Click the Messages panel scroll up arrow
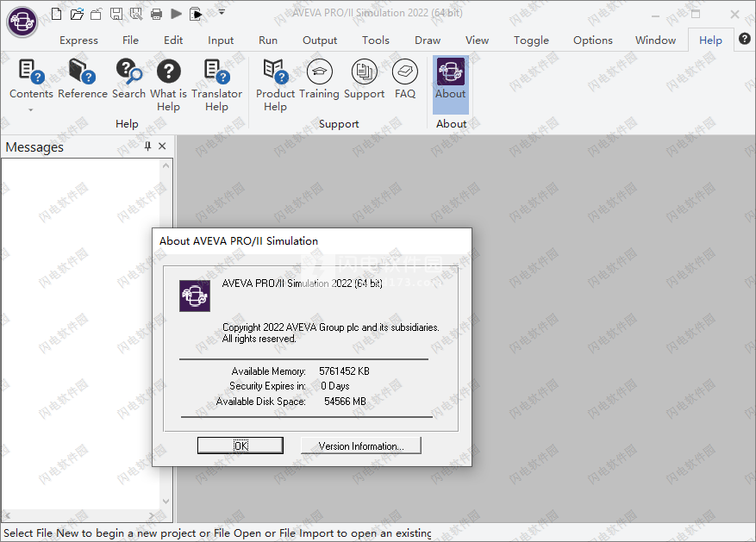This screenshot has height=542, width=756. (166, 165)
